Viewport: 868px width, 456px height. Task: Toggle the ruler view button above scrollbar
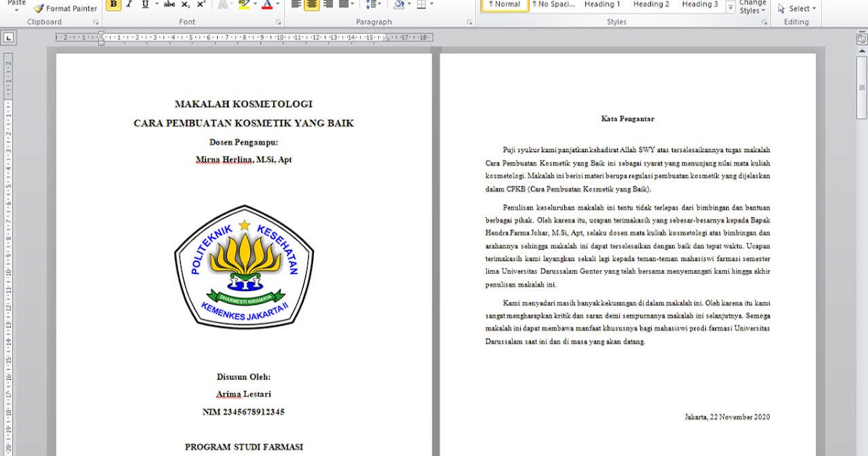tap(861, 38)
